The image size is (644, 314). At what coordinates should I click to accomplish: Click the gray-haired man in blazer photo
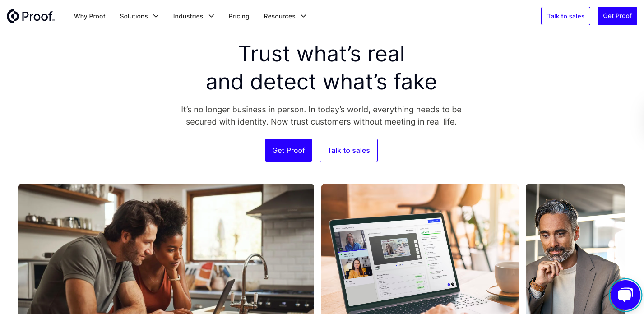(x=575, y=249)
